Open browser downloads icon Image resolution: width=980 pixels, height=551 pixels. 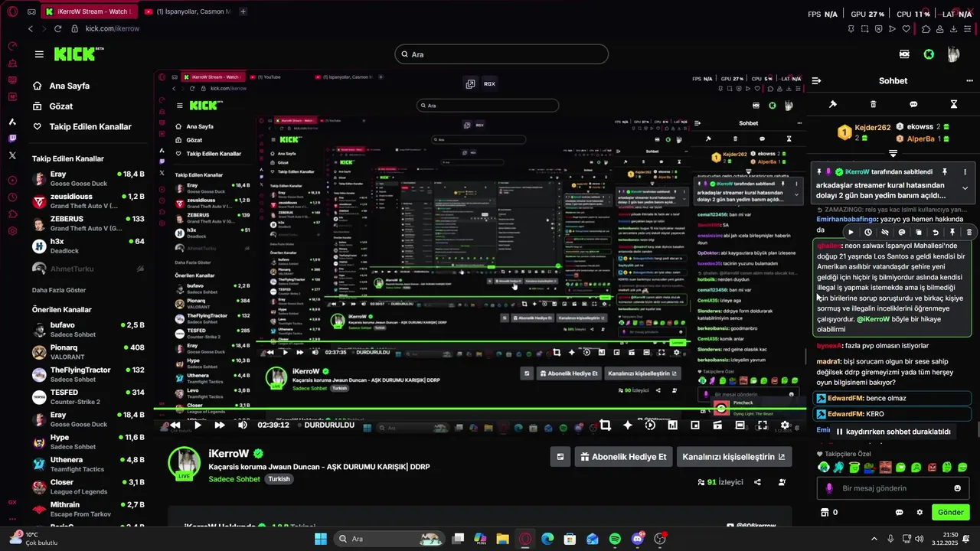point(954,29)
